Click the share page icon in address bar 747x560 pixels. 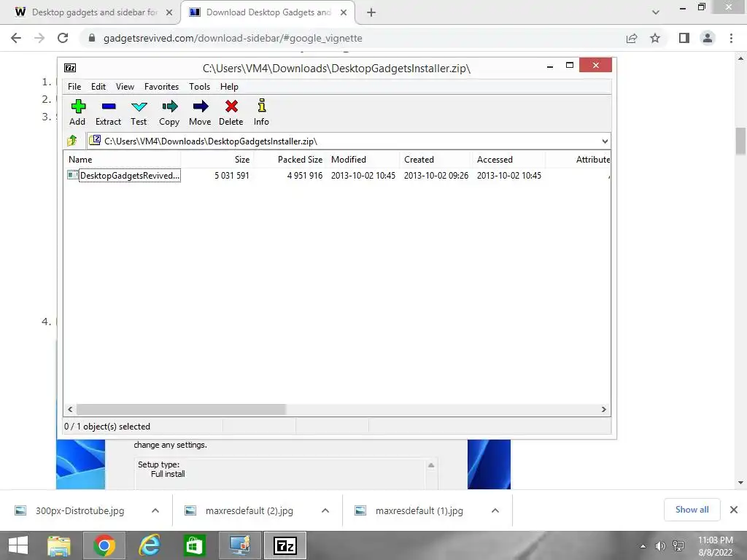pyautogui.click(x=632, y=38)
